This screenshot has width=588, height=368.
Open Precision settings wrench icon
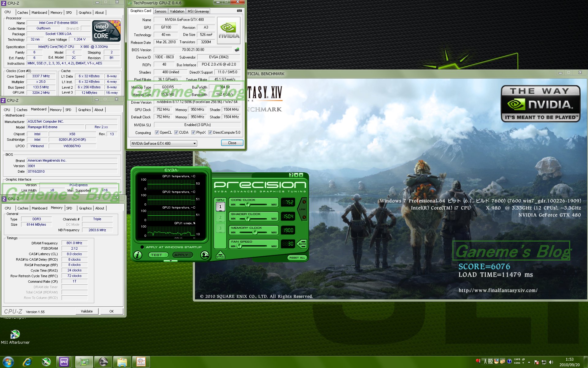[x=205, y=255]
